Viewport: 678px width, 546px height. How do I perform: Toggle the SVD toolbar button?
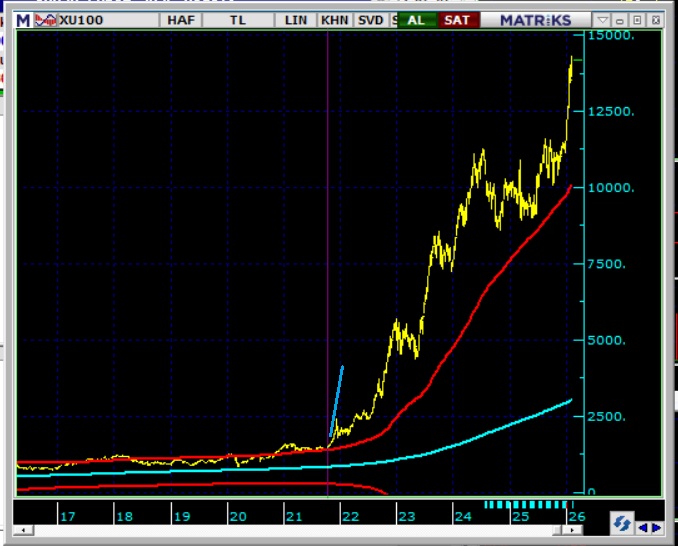(x=370, y=20)
